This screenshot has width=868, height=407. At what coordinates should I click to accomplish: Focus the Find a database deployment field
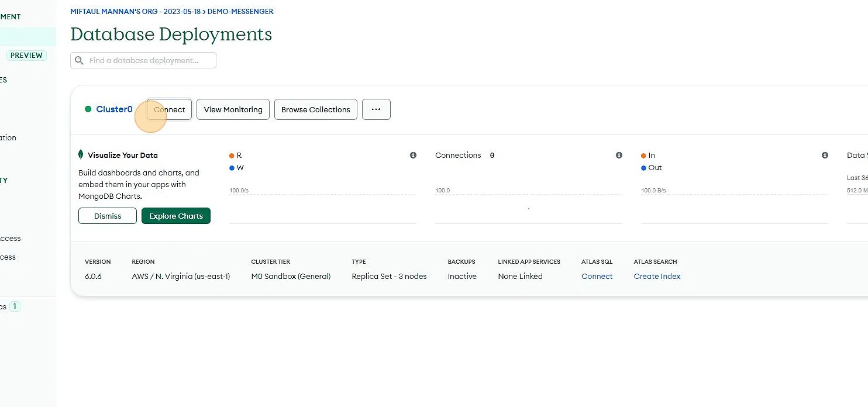[x=143, y=60]
